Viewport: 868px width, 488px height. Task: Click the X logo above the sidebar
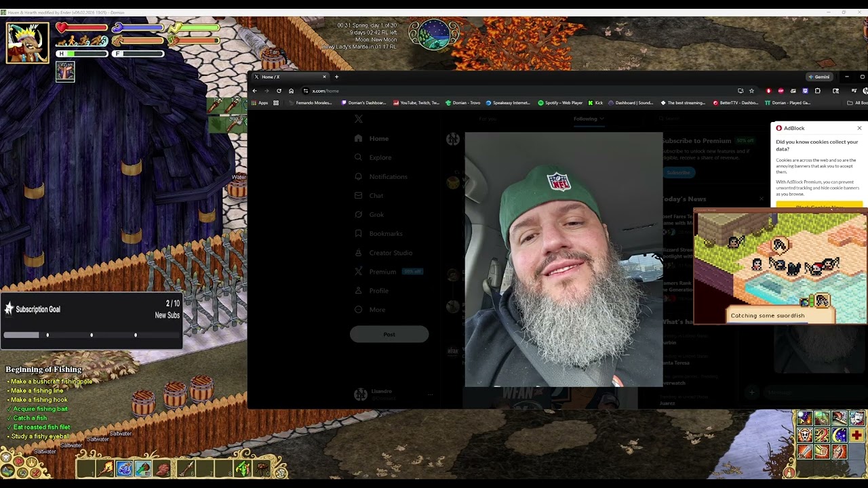click(x=359, y=119)
